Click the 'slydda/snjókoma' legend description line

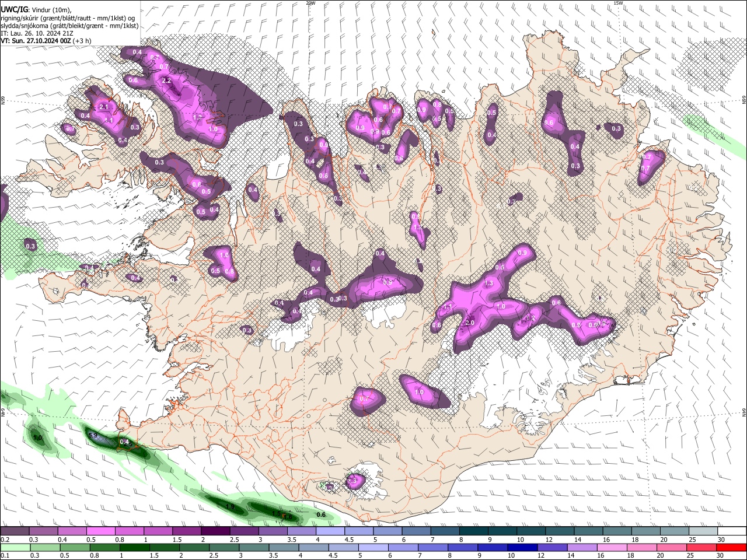click(69, 26)
